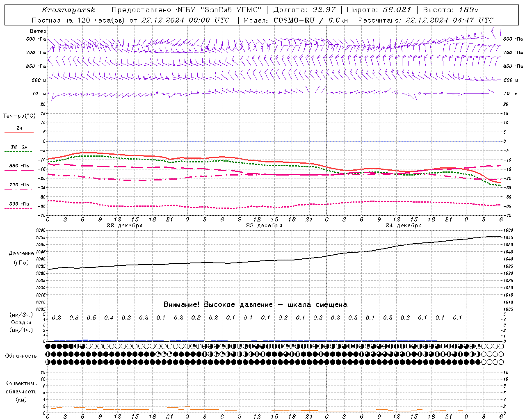Viewport: 525px width, 420px height.
Task: Select the forecast start 22.12.2024 00:00 UTC
Action: coord(185,20)
